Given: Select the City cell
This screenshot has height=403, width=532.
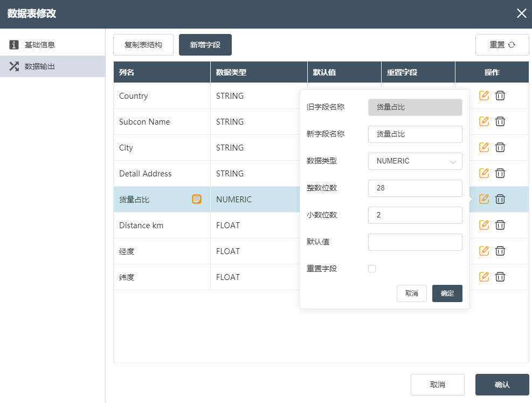Looking at the screenshot, I should click(162, 147).
